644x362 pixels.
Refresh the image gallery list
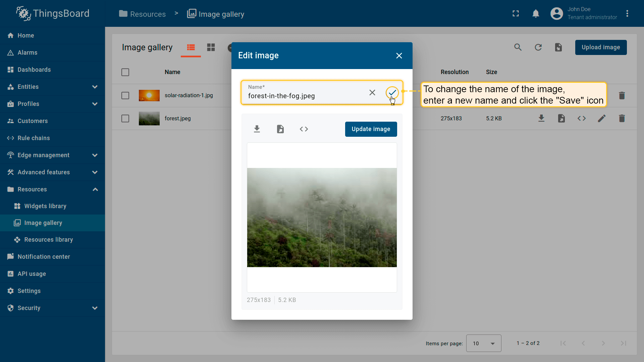pos(538,47)
